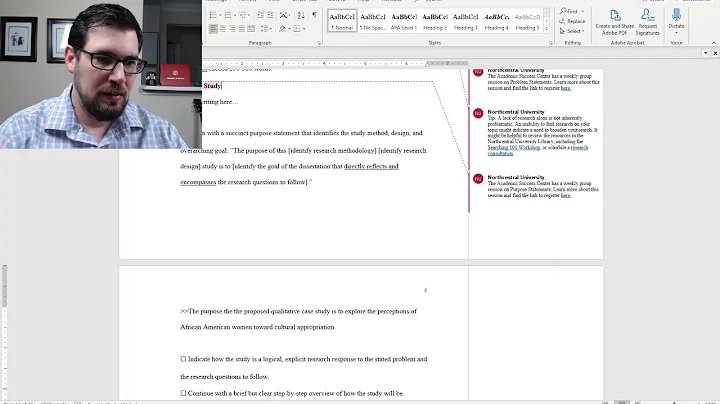The width and height of the screenshot is (720, 404).
Task: Close the pane with the X button
Action: click(x=715, y=53)
